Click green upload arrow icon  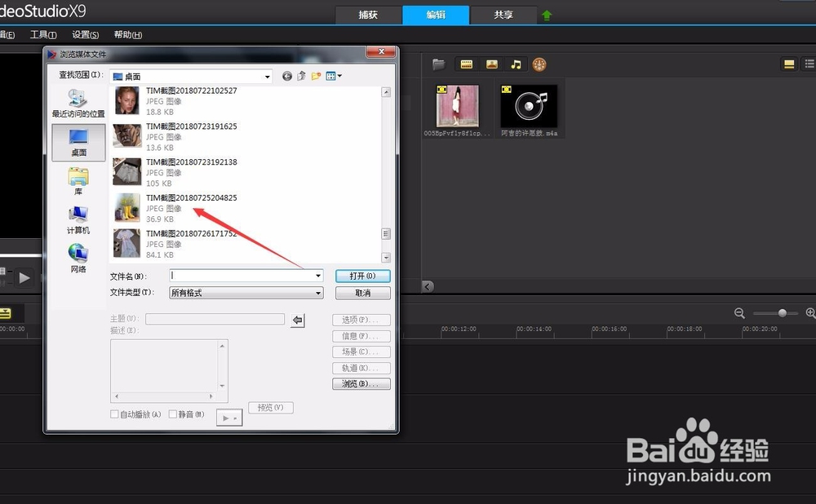pos(547,15)
